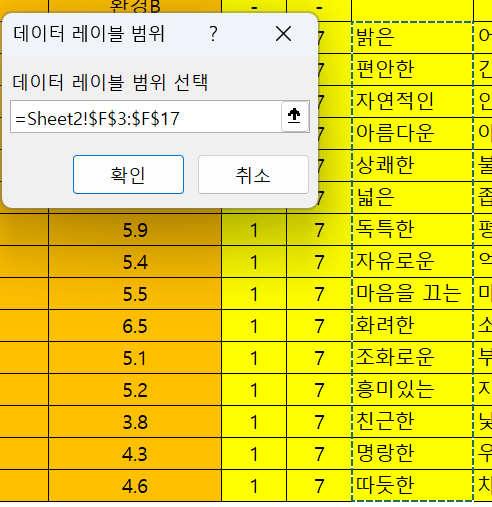
Task: Click the cell with value 6.5
Action: [x=135, y=325]
